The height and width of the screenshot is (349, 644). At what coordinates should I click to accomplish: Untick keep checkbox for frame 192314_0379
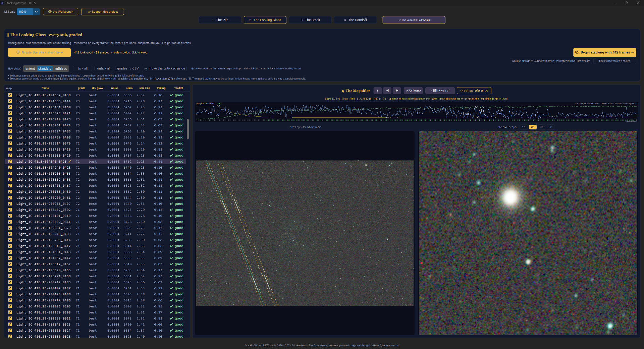(10, 143)
